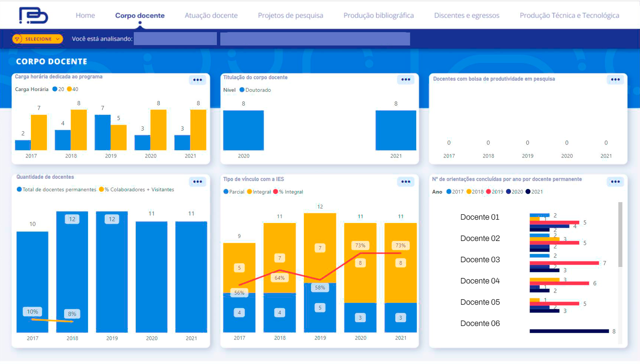Click % Integral legend item
This screenshot has width=640, height=364.
(288, 192)
